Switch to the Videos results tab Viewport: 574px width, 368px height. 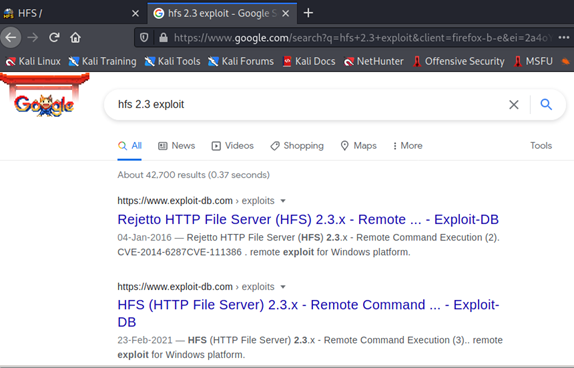(x=232, y=146)
